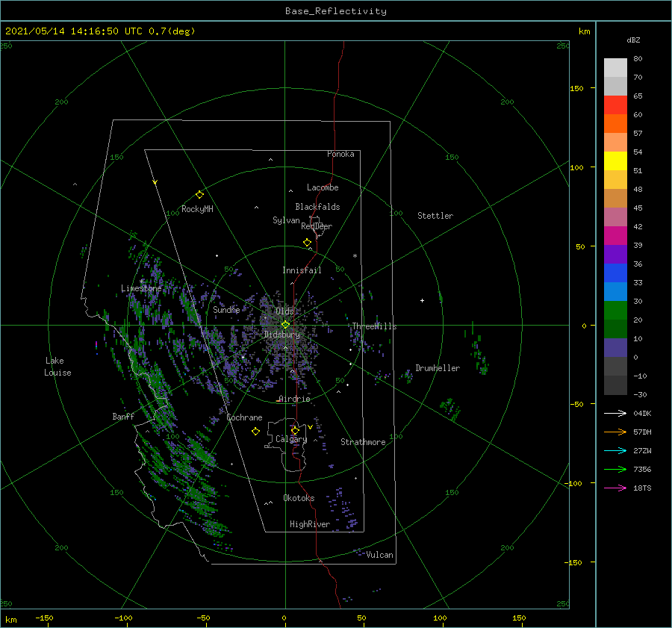Click the Vulcan label
The height and width of the screenshot is (628, 672).
379,555
